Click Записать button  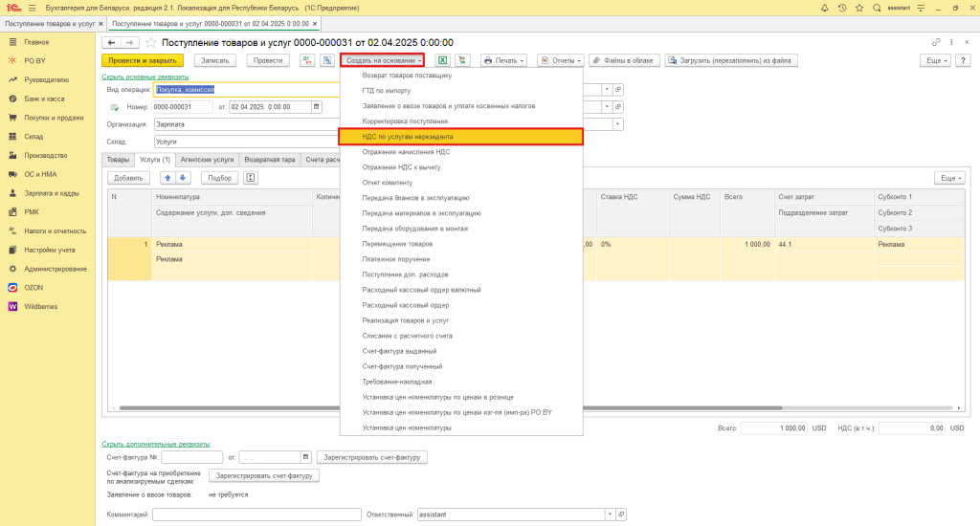point(215,60)
